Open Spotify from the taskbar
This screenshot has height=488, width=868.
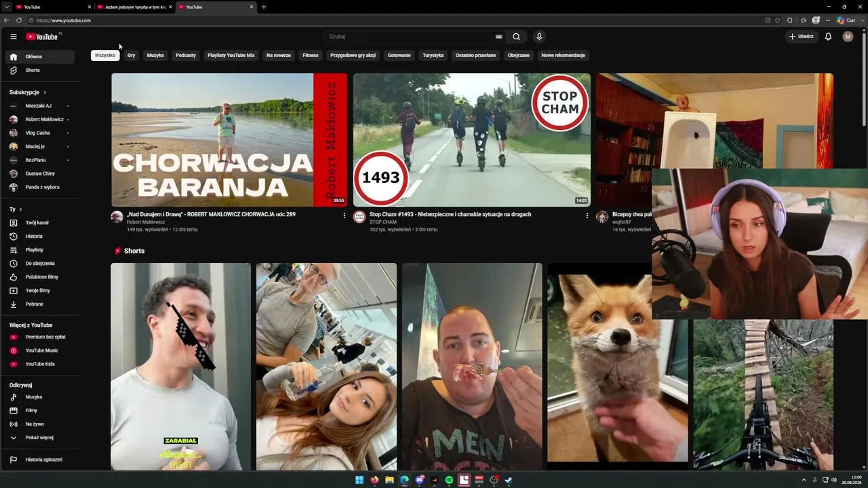pos(449,480)
